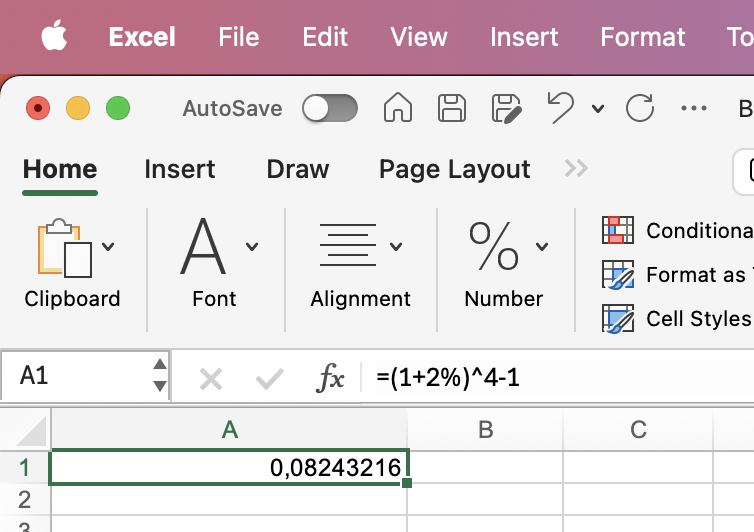Show more ribbon tabs via double chevron
This screenshot has height=532, width=754.
[x=576, y=168]
